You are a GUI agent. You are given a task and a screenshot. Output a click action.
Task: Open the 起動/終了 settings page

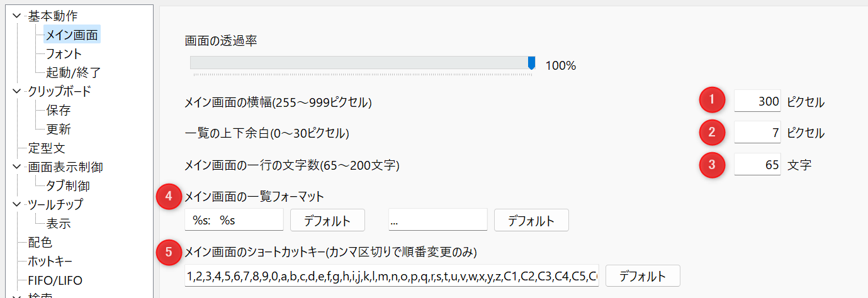click(73, 72)
